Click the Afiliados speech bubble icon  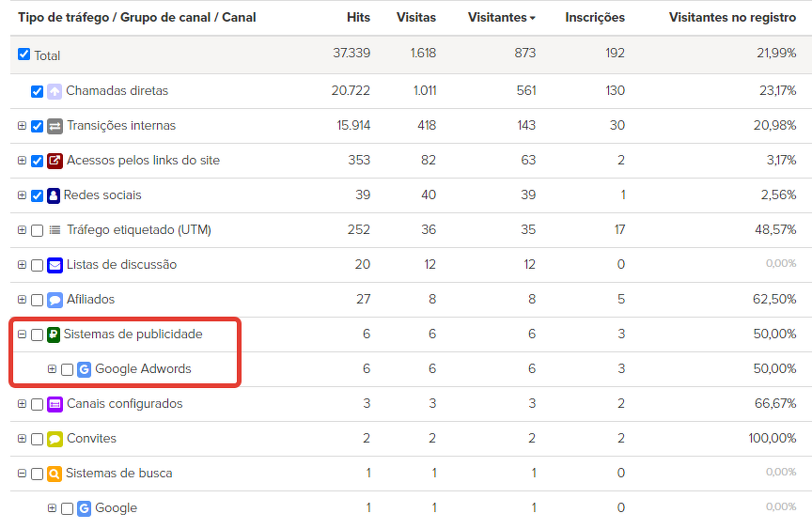pyautogui.click(x=55, y=300)
